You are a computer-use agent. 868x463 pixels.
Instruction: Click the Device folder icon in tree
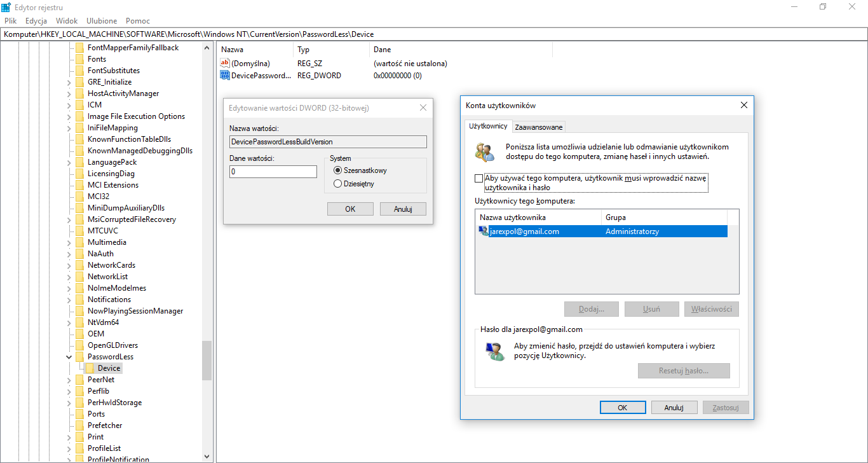tap(90, 368)
